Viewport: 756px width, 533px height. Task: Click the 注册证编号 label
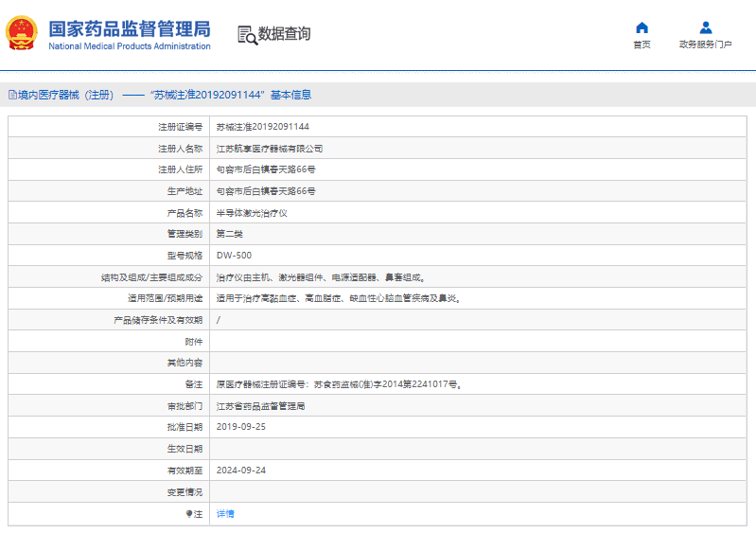[x=181, y=127]
